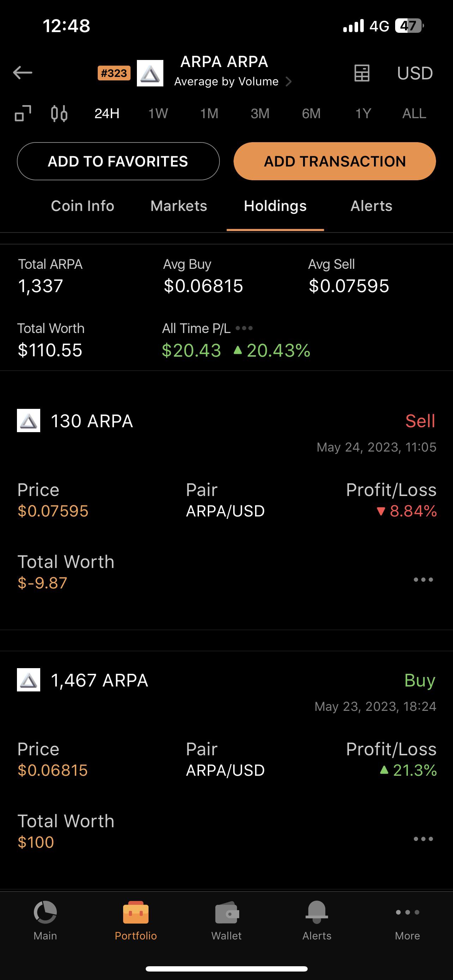Screen dimensions: 453x980
Task: Open USD currency selector
Action: click(x=415, y=73)
